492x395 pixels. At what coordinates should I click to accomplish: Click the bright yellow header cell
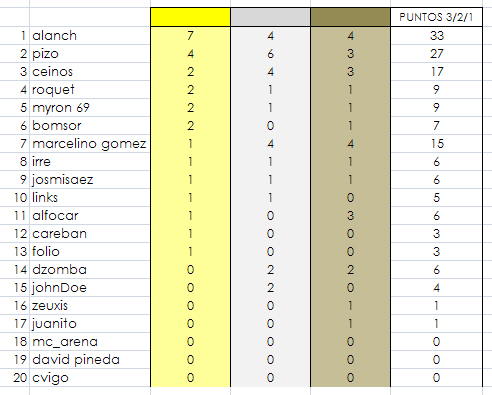click(190, 17)
